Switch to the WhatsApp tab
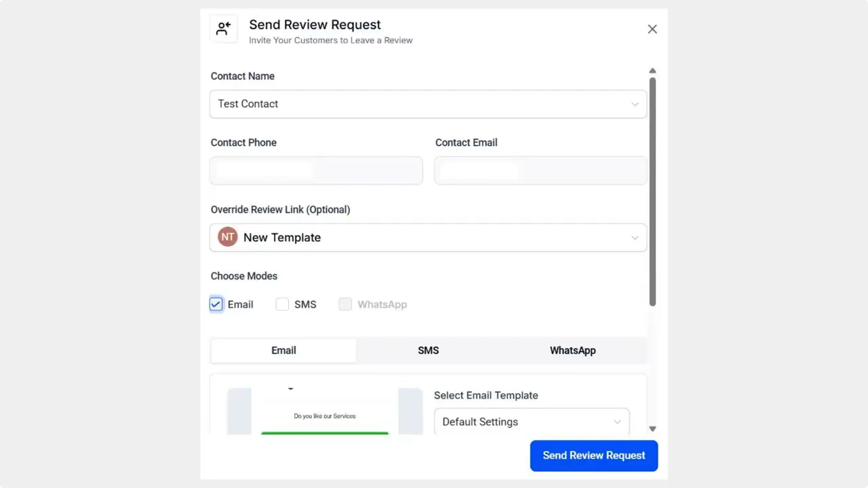 572,350
